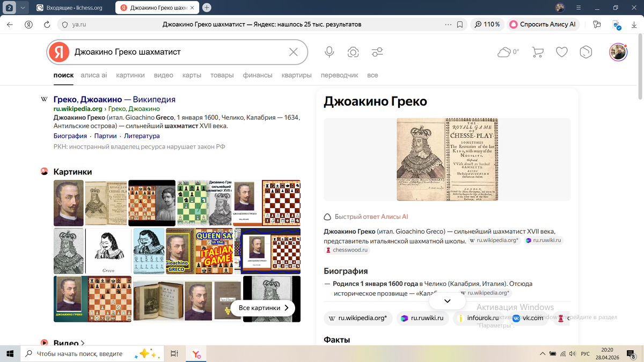
Task: Open the chesswood.ru source chip
Action: tap(347, 250)
